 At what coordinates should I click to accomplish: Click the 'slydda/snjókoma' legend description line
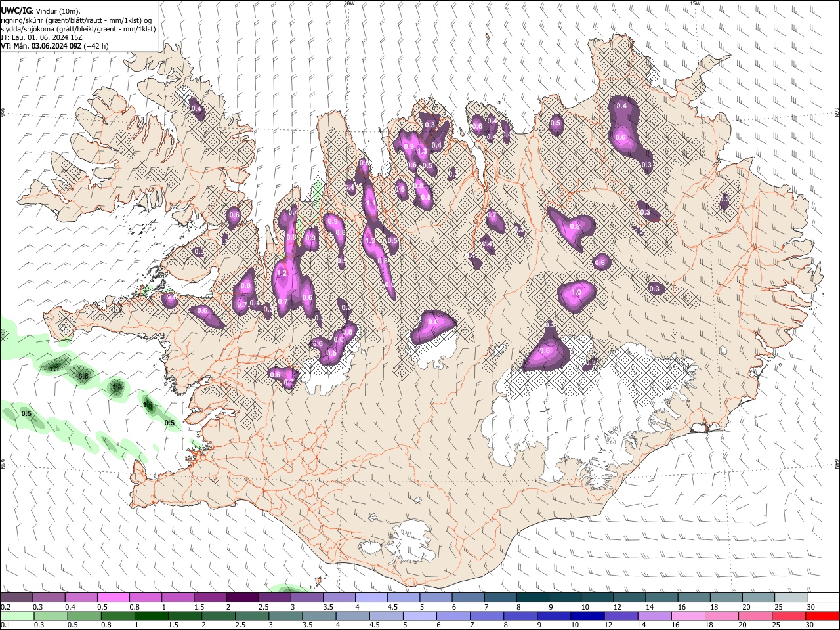click(x=78, y=29)
